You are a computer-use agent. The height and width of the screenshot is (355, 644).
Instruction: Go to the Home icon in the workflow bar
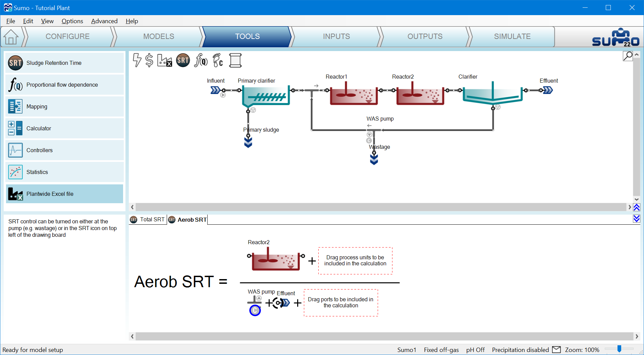pos(11,37)
